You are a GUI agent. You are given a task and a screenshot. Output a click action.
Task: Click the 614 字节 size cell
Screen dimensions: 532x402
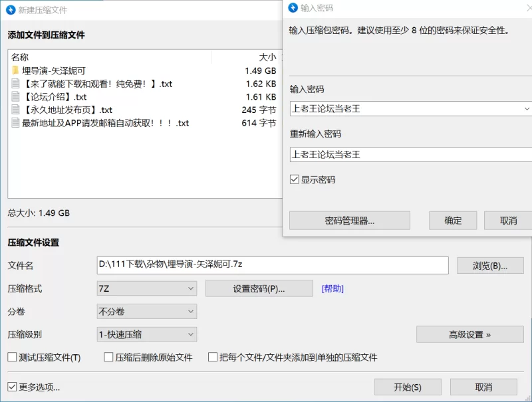tap(259, 123)
